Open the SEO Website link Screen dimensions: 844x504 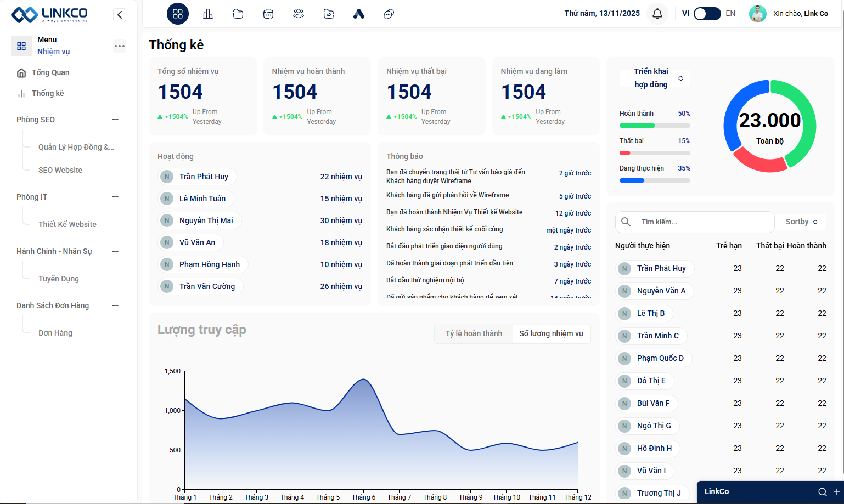click(x=60, y=170)
